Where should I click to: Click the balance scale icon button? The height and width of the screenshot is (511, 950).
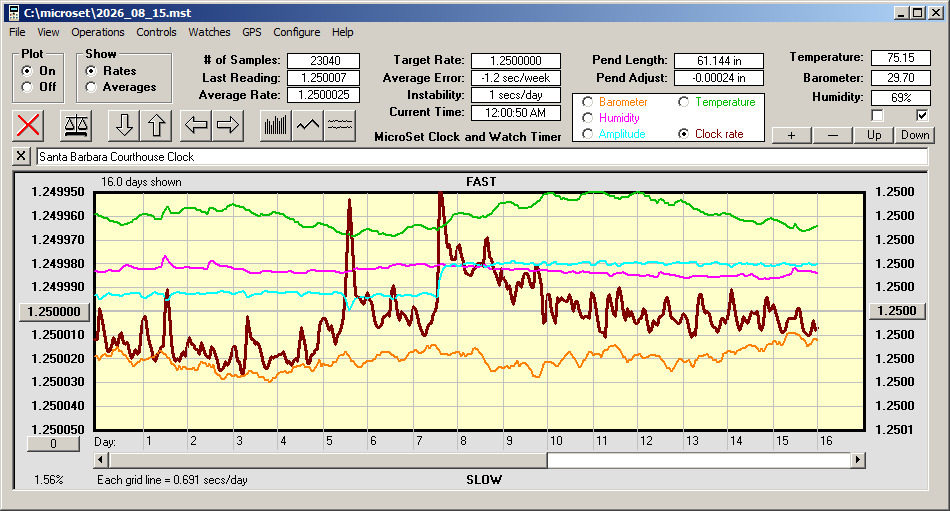coord(76,125)
